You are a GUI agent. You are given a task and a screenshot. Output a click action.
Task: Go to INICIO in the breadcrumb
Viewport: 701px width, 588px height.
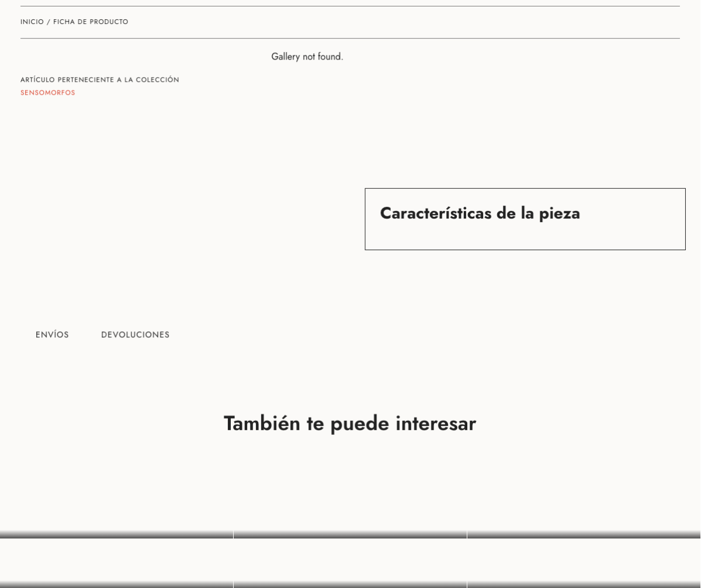pyautogui.click(x=32, y=22)
